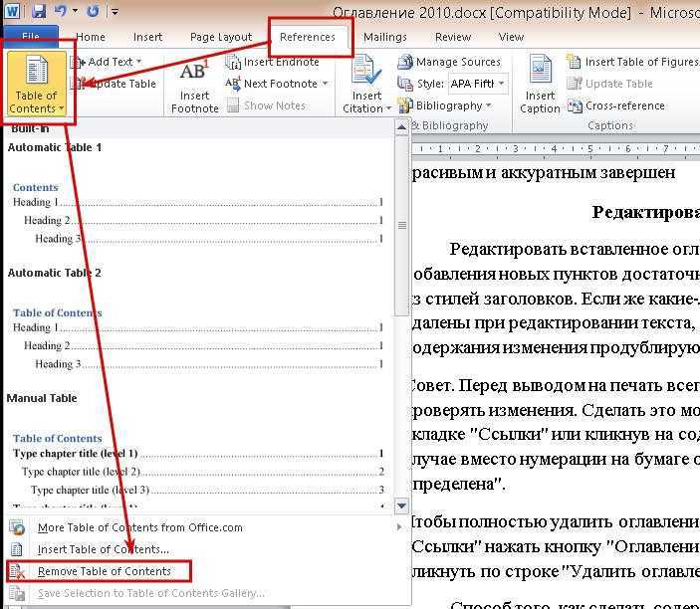Click the Word application icon in title bar
700x609 pixels.
[x=13, y=11]
